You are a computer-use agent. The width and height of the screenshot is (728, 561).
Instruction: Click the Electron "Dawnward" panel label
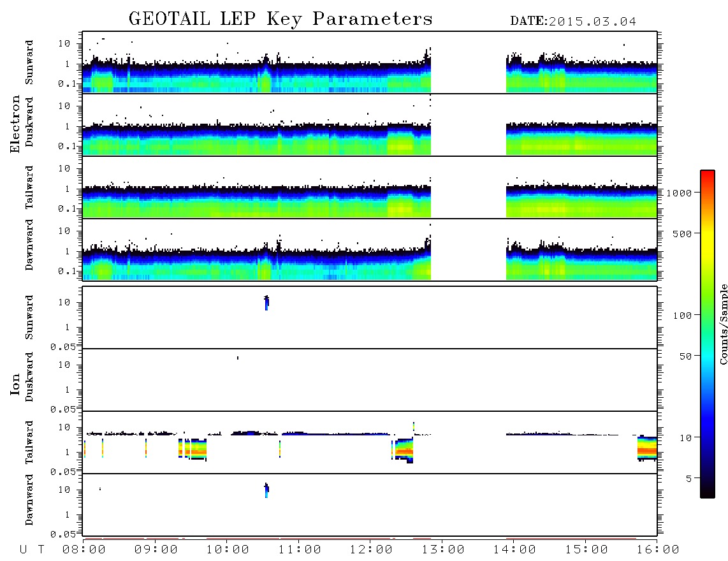coord(29,245)
